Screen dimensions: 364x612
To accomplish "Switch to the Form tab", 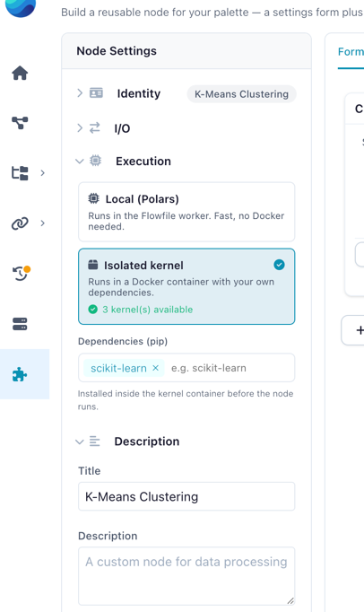I will tap(351, 51).
